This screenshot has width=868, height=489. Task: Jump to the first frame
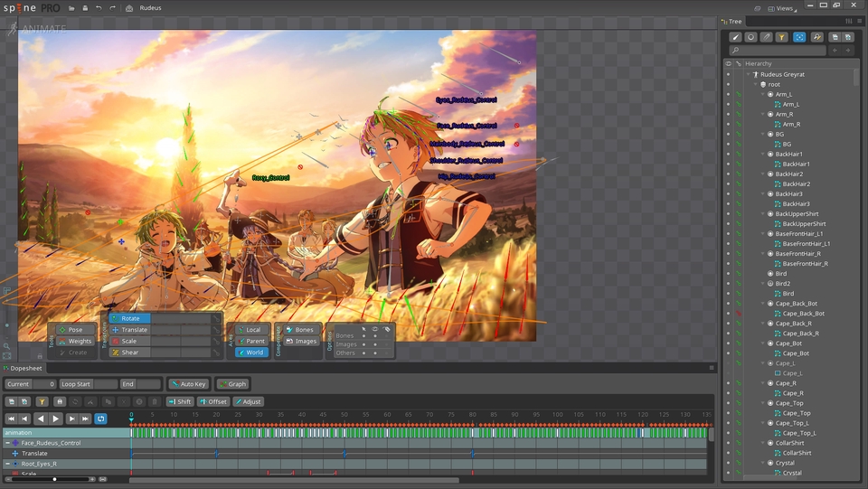tap(11, 418)
